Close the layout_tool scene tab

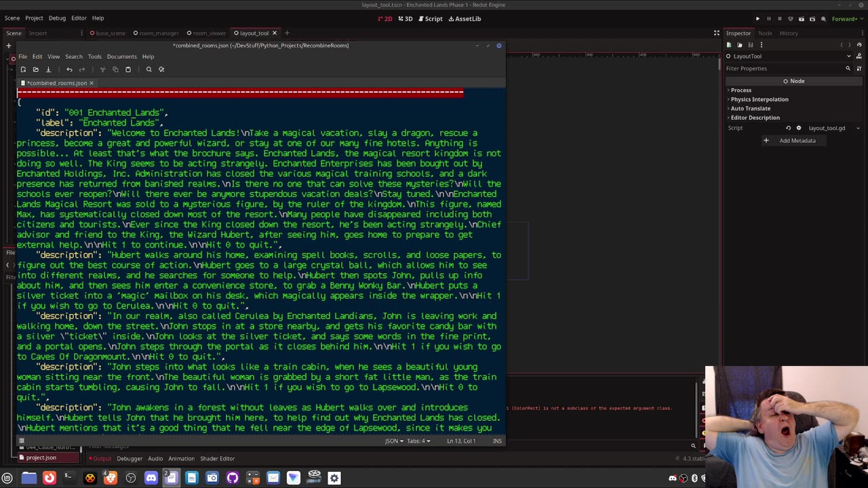[275, 33]
